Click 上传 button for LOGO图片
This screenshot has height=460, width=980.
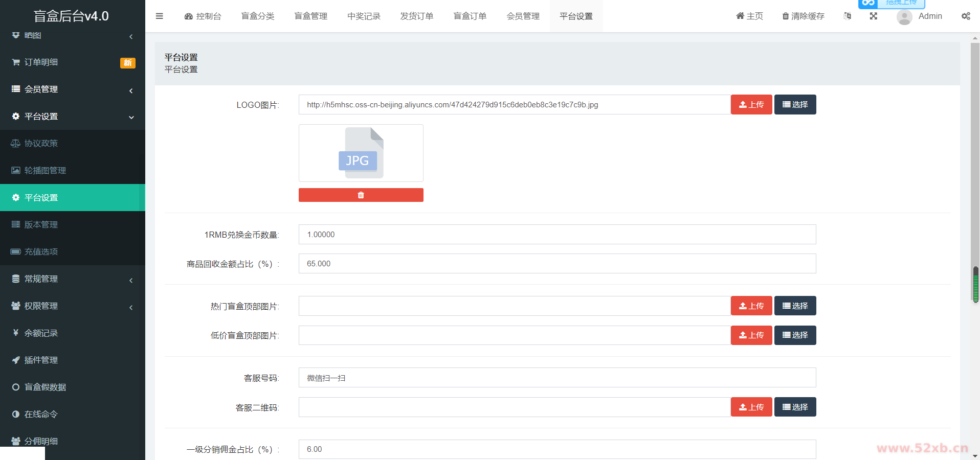751,105
